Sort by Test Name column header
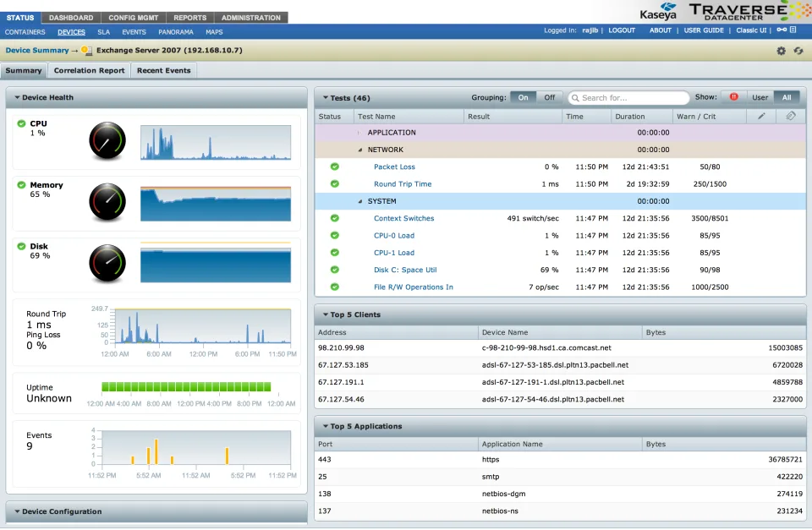The height and width of the screenshot is (530, 812). [409, 117]
